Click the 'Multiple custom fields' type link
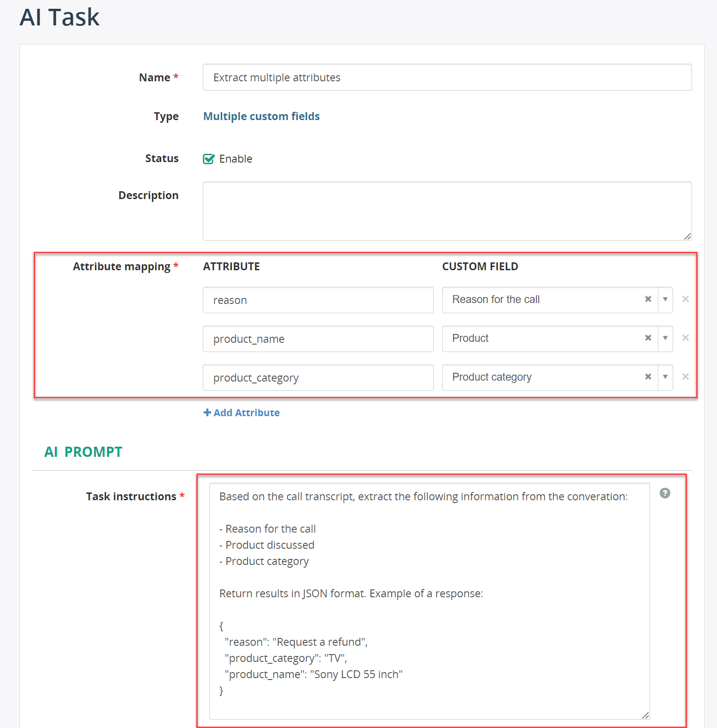This screenshot has height=728, width=717. (261, 116)
